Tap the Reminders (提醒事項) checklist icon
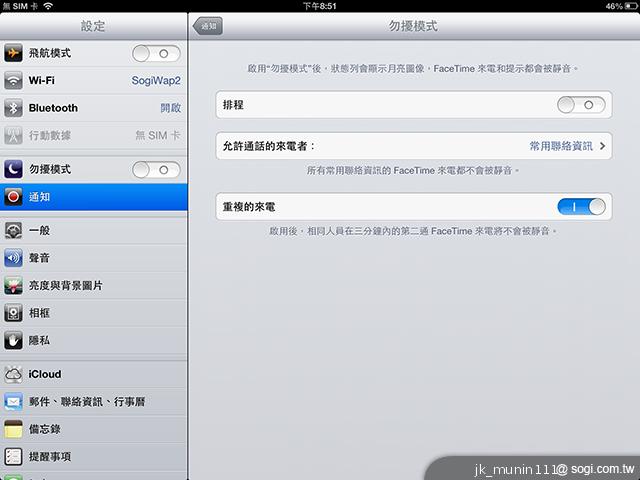Viewport: 640px width, 480px height. (13, 456)
